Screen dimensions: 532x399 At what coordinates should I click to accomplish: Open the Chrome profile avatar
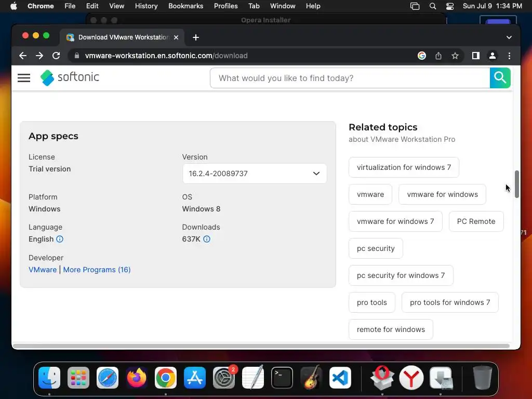click(493, 56)
